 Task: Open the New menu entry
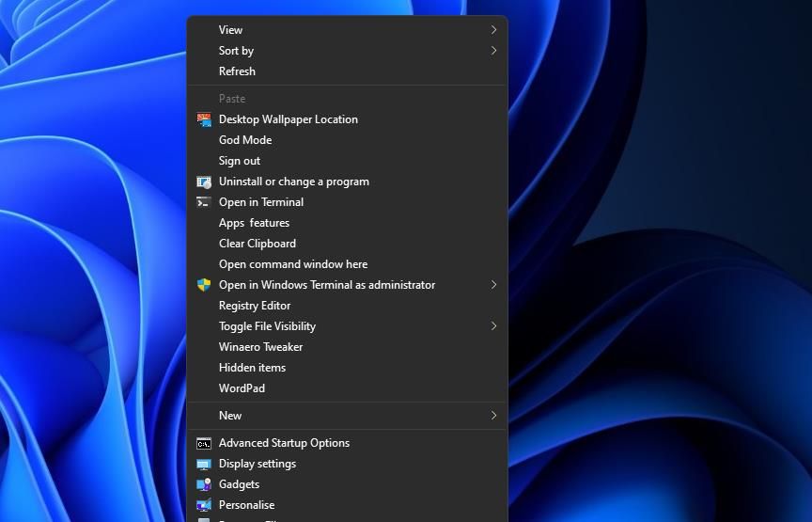click(x=347, y=416)
